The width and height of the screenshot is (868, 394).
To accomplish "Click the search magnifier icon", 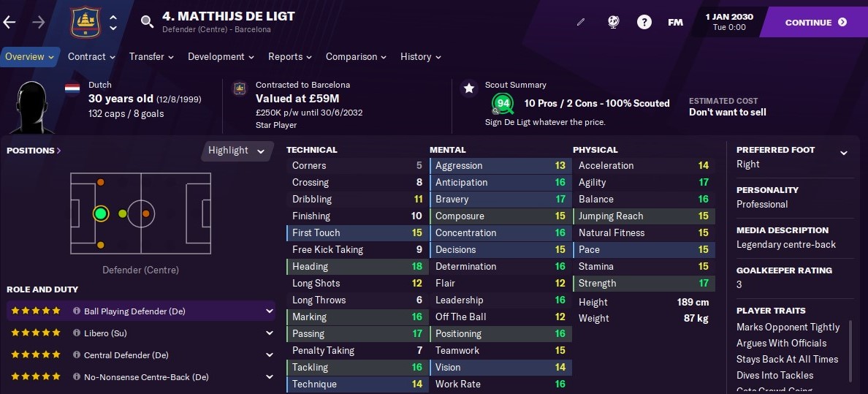I will pos(147,22).
